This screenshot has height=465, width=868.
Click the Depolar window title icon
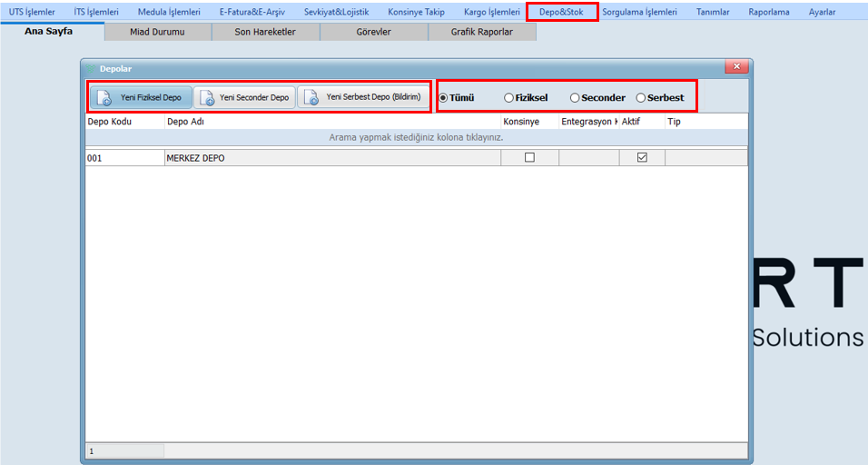91,68
